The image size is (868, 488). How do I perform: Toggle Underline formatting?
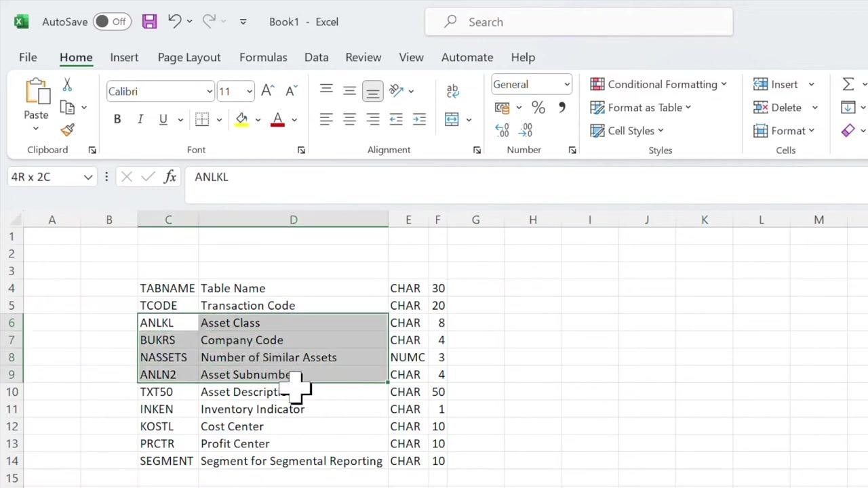tap(163, 119)
